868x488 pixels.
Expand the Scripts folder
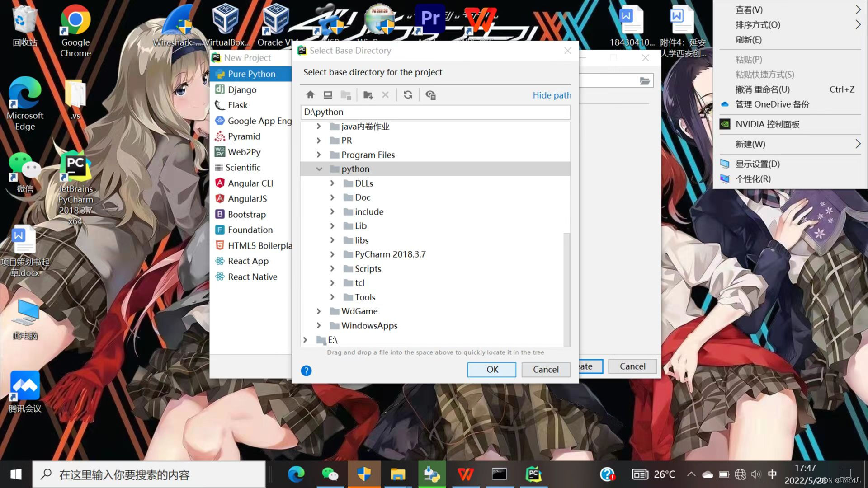(x=332, y=269)
